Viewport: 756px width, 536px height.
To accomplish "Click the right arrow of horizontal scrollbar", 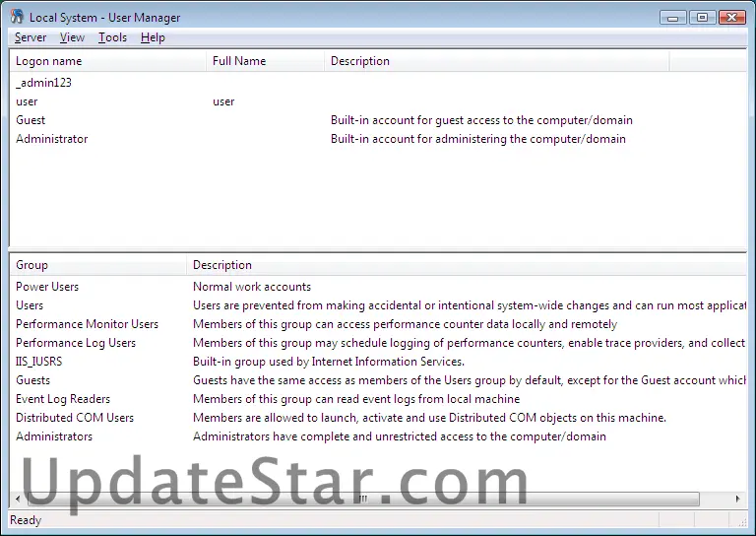I will point(738,499).
